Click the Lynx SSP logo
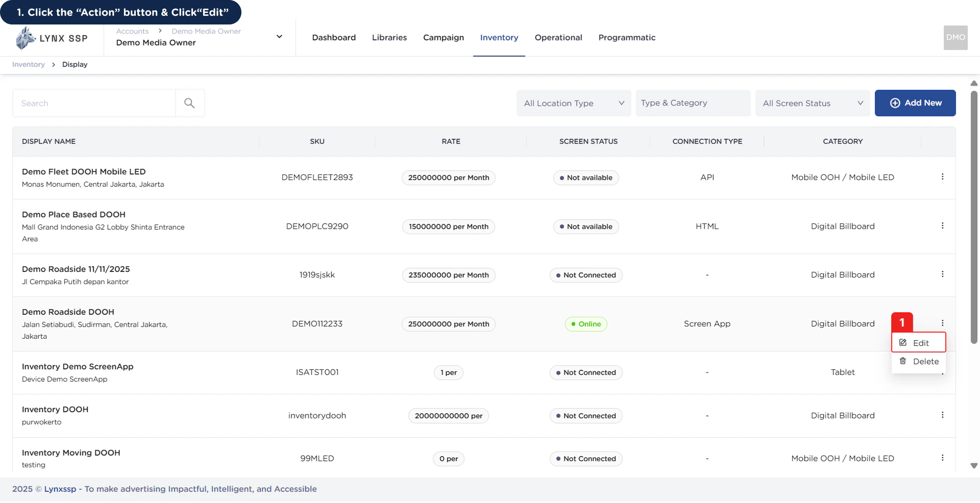This screenshot has width=980, height=503. click(52, 38)
